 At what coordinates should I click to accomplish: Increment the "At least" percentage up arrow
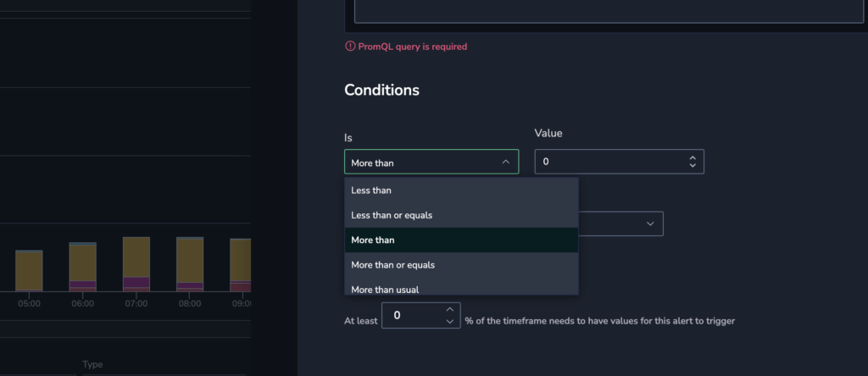(x=449, y=310)
